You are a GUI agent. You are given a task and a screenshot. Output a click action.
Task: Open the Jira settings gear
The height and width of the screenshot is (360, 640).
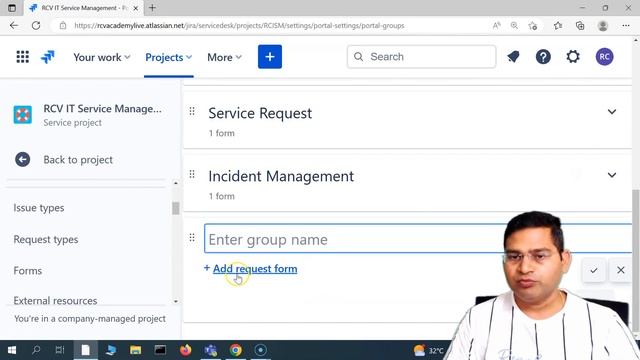coord(573,57)
